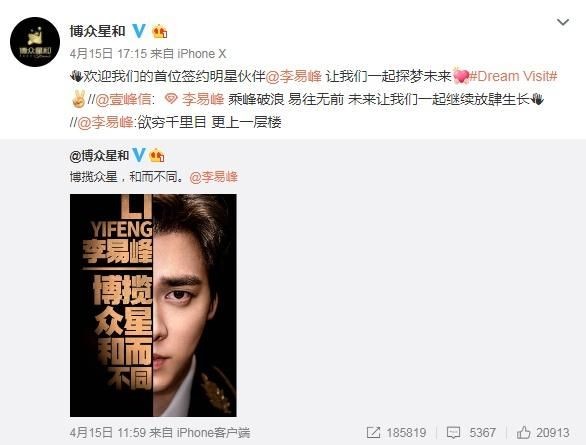Click the membership crown badge beside top username
Screen dimensions: 586x445
pos(160,31)
